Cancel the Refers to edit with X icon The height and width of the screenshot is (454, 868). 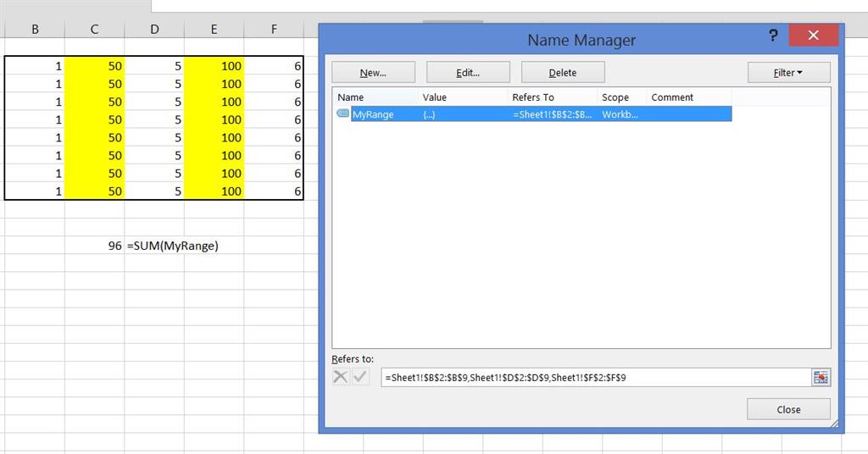pyautogui.click(x=341, y=377)
